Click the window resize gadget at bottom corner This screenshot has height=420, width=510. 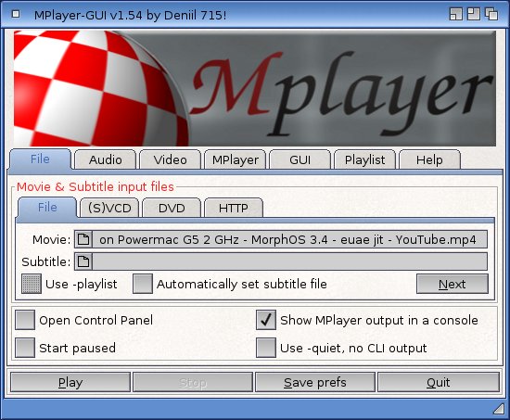coord(498,409)
